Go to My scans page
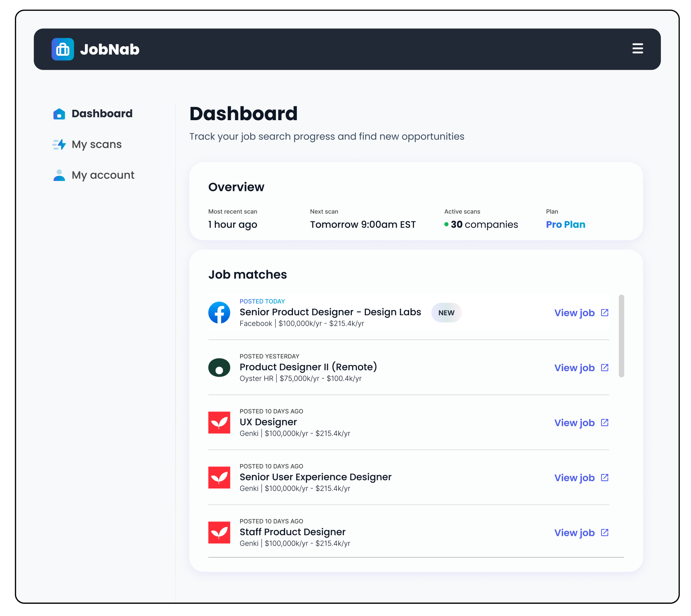The width and height of the screenshot is (691, 616). 96,144
